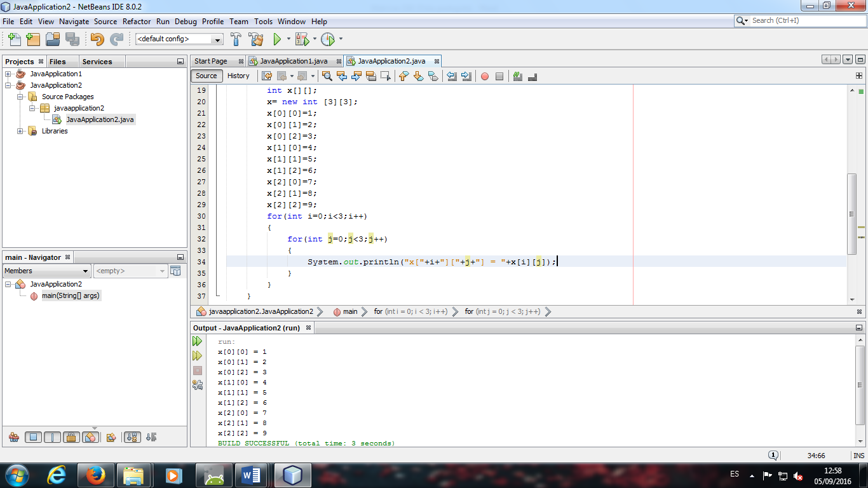Click the Clean and Build broom icon
868x488 pixels.
pyautogui.click(x=255, y=39)
